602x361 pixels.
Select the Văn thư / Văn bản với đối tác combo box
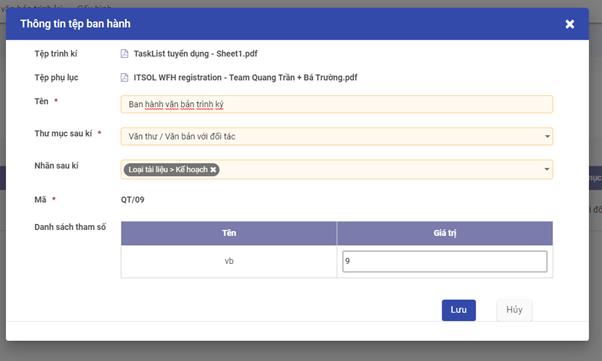pyautogui.click(x=337, y=136)
